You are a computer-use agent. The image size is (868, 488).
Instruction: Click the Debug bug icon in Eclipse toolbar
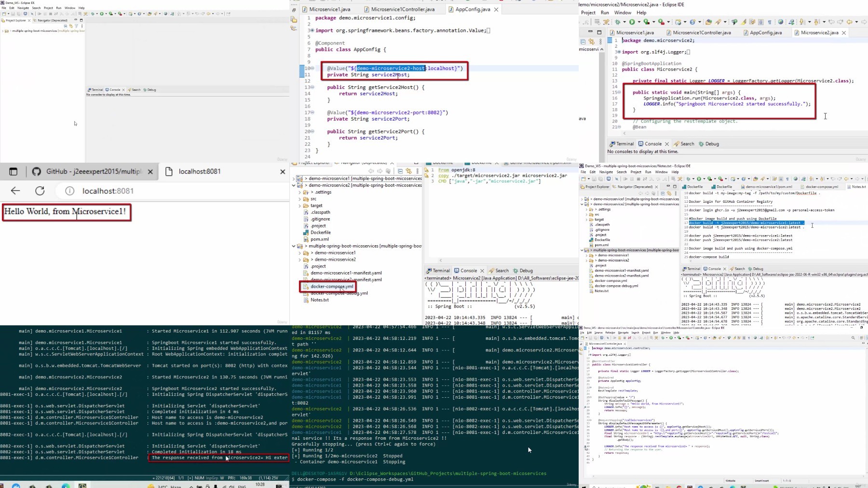coord(617,22)
